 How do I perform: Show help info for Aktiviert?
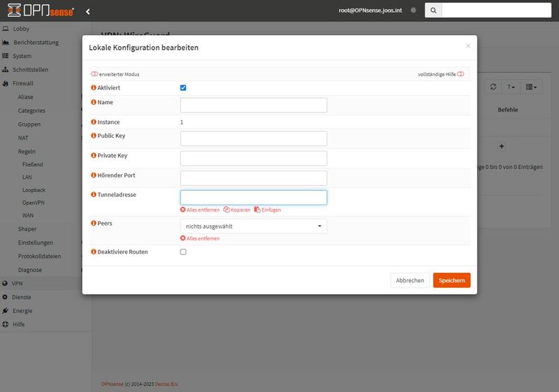[94, 87]
